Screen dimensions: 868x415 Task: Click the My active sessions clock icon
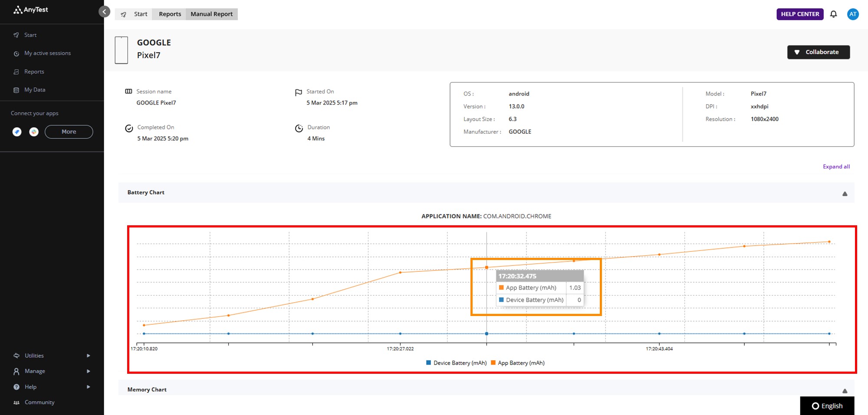tap(16, 53)
